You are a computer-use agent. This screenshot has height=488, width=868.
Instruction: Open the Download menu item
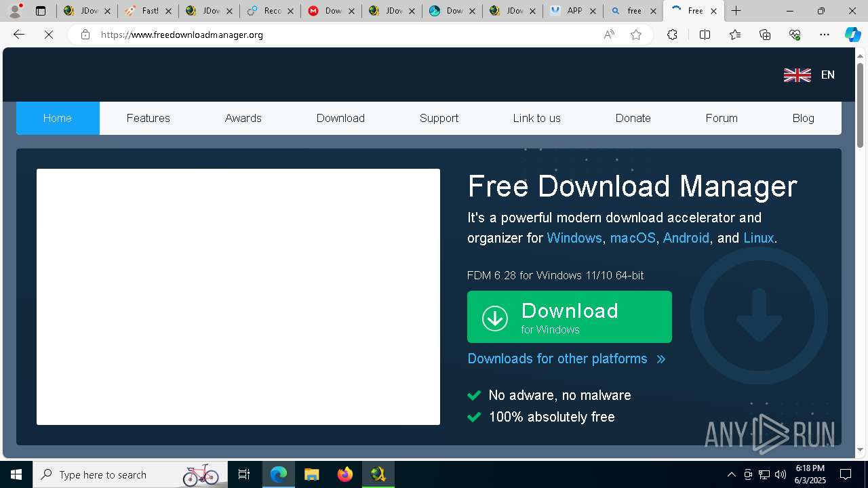point(340,118)
